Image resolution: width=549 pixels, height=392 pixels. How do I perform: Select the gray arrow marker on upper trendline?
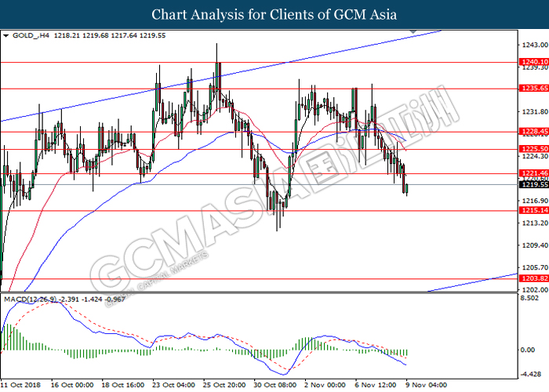point(413,31)
